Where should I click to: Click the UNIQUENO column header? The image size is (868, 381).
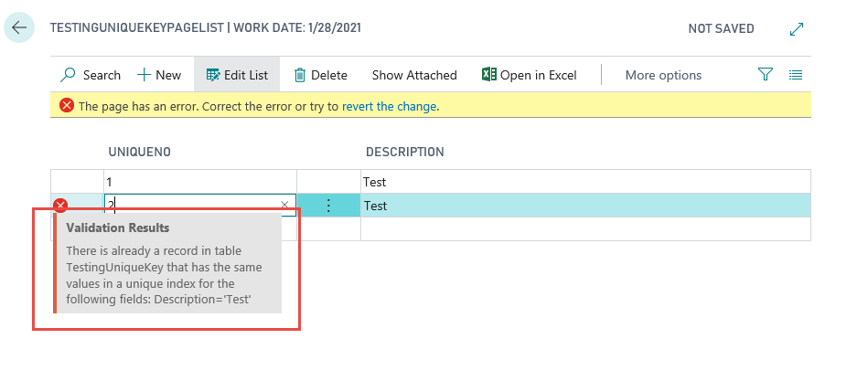click(x=140, y=152)
